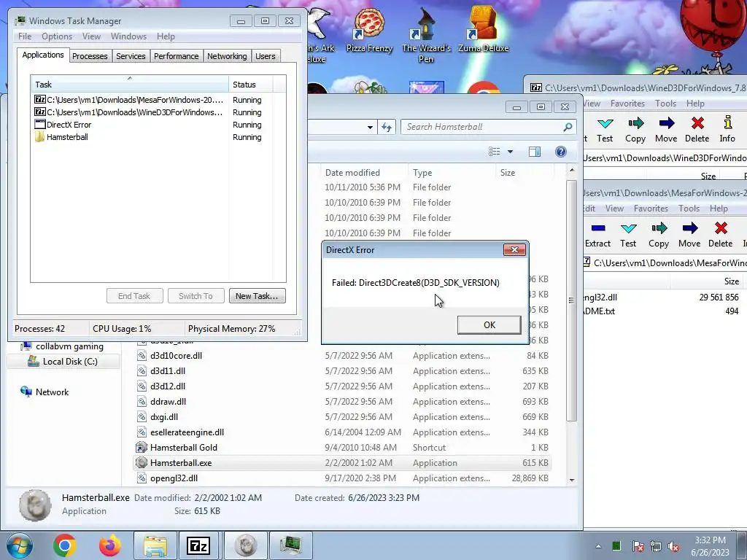
Task: Switch to the Users tab
Action: (x=266, y=56)
